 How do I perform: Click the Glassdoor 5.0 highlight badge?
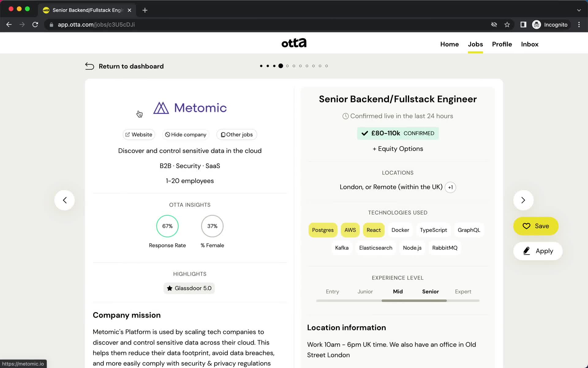[x=189, y=288]
